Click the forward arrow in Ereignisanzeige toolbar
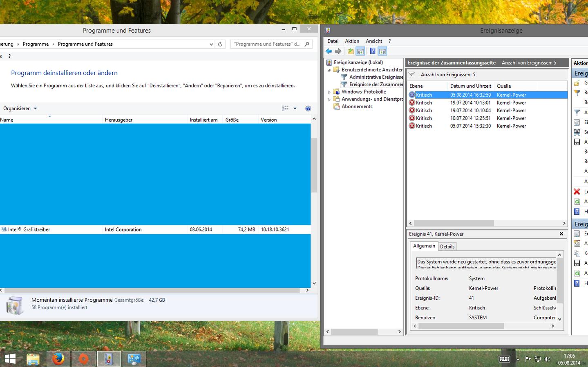 338,51
